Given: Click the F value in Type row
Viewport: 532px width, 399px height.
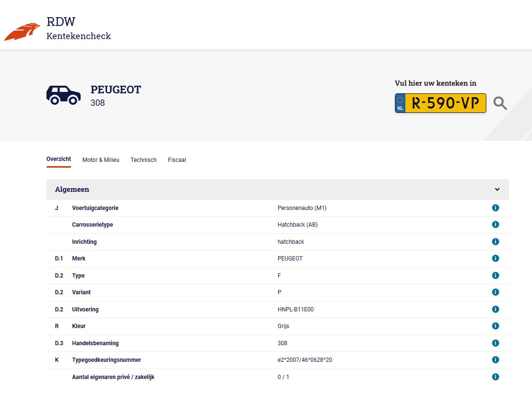Looking at the screenshot, I should (279, 275).
